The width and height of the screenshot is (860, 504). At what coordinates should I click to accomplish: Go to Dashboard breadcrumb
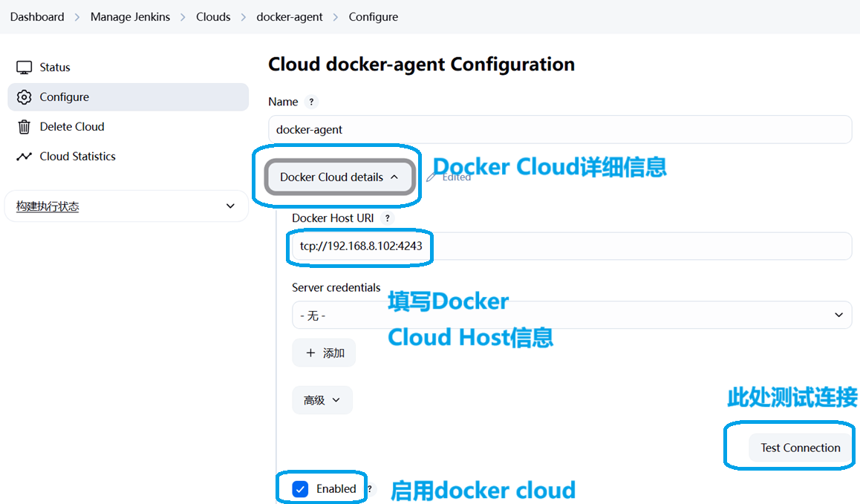point(37,17)
